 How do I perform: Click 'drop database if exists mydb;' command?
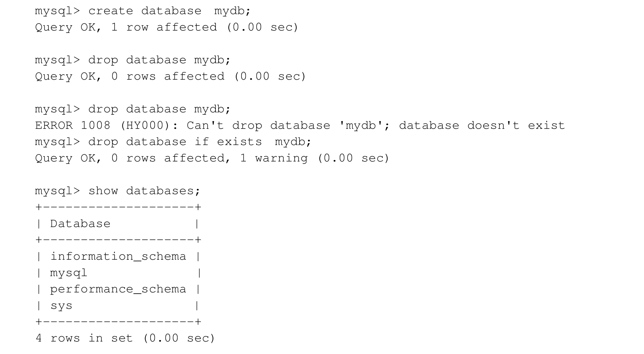(173, 142)
